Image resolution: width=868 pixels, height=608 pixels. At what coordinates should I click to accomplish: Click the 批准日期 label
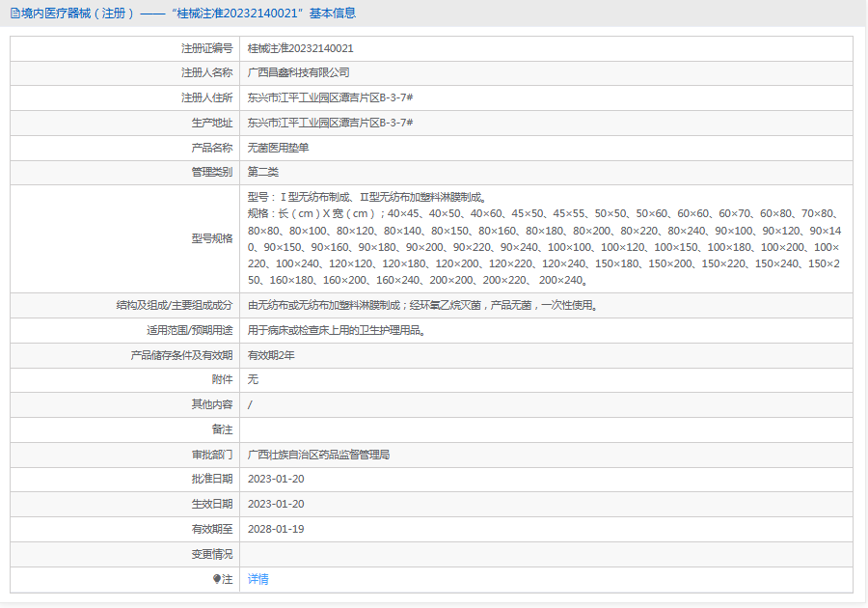click(x=212, y=479)
